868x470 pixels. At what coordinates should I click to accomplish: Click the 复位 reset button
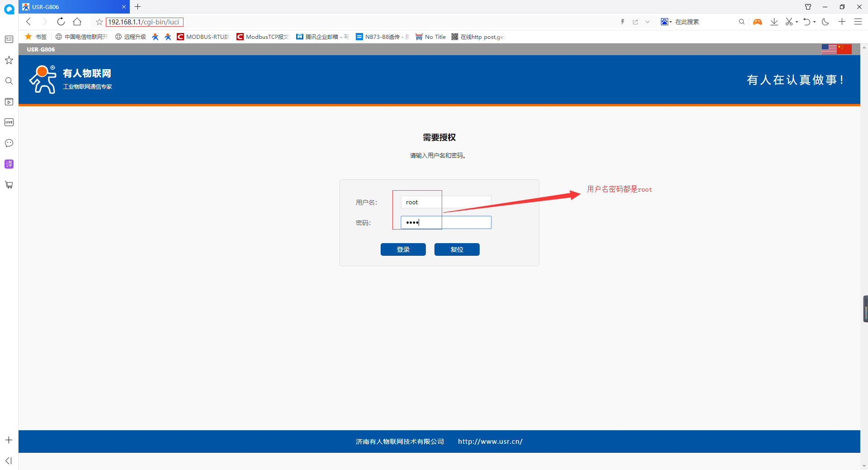click(457, 249)
